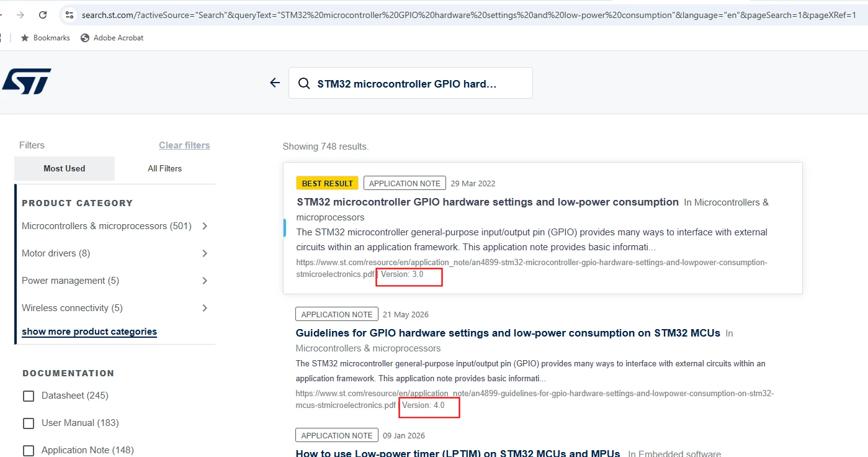Image resolution: width=868 pixels, height=457 pixels.
Task: Expand Wireless connectivity (5) chevron
Action: 205,308
